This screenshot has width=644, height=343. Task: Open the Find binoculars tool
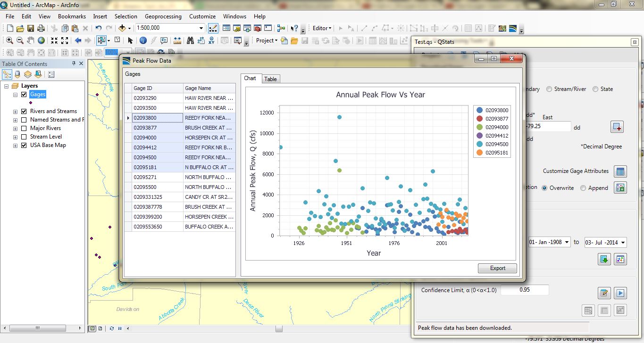[190, 41]
